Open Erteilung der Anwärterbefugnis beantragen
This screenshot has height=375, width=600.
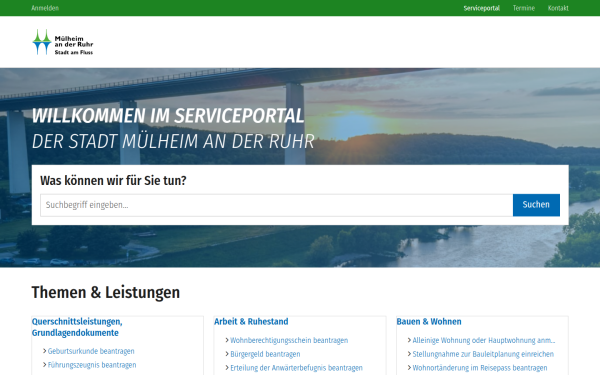pos(296,368)
